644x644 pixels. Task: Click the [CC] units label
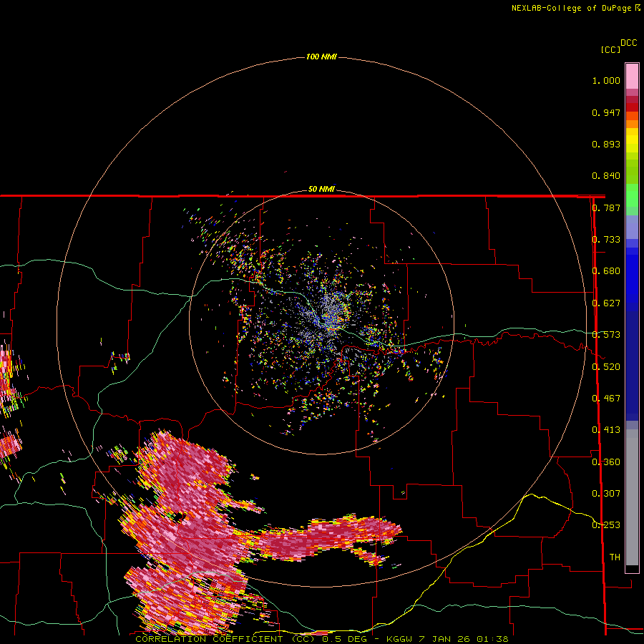click(610, 49)
